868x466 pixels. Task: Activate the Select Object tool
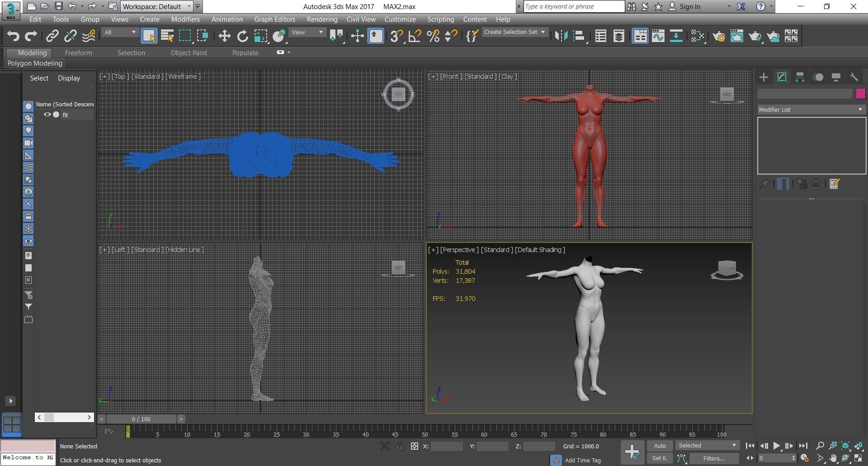coord(149,36)
